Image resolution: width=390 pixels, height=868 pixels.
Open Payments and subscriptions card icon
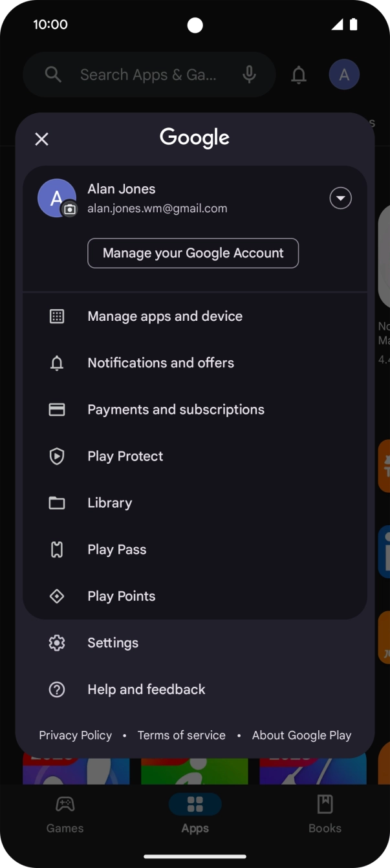point(57,410)
